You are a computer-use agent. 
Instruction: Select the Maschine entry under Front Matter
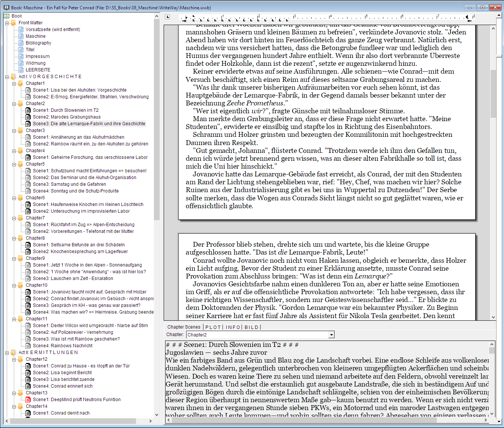(x=35, y=36)
